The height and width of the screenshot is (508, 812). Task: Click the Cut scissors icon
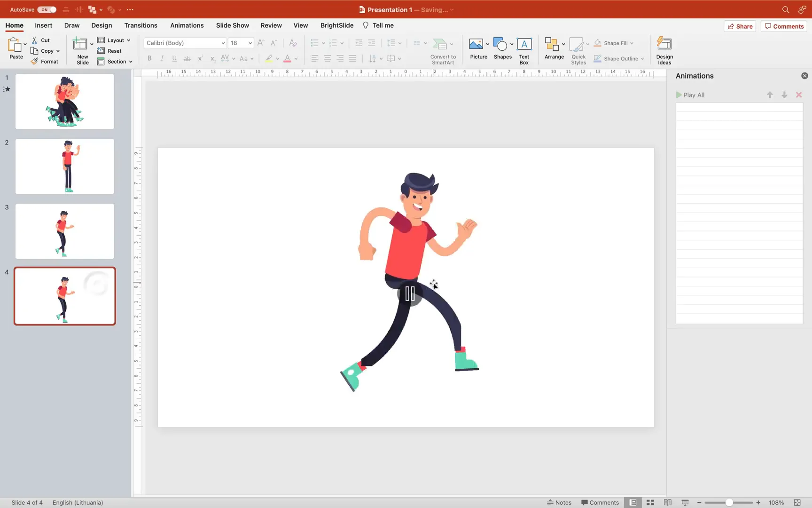click(x=34, y=40)
